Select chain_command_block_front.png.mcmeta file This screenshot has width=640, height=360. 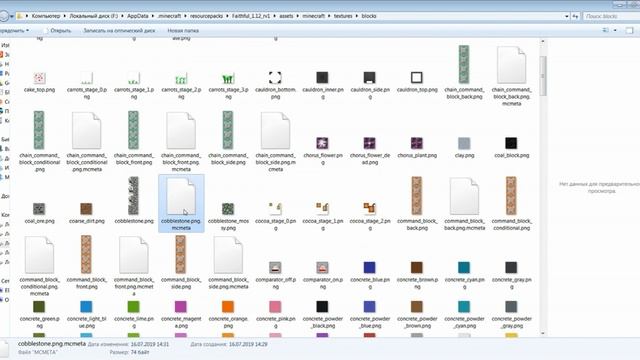point(181,131)
